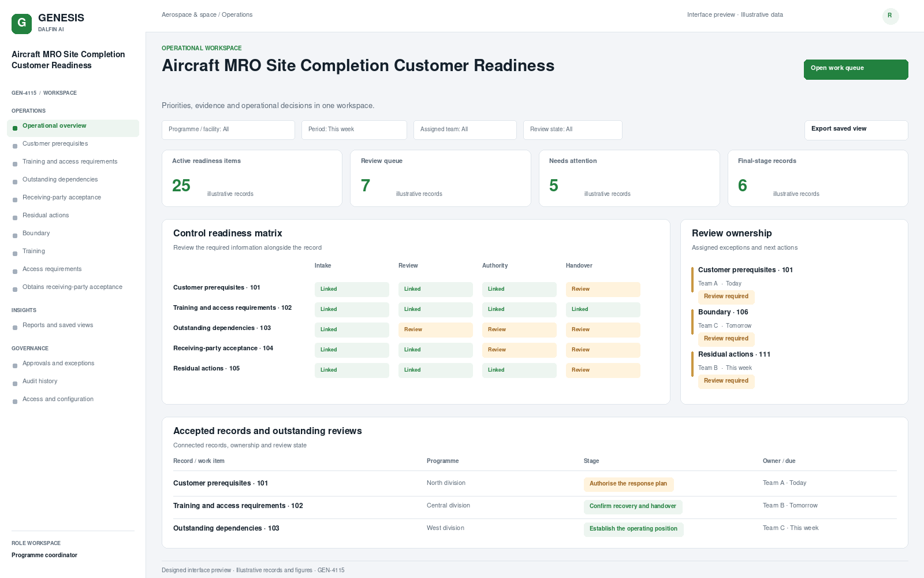Open Access and configuration

tap(73, 399)
